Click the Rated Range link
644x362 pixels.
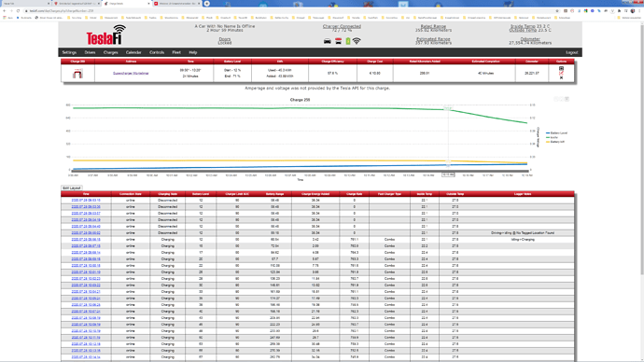433,26
